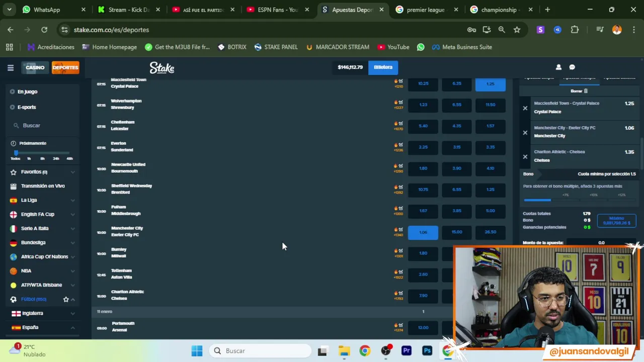The height and width of the screenshot is (362, 644).
Task: Adjust the Próximamente time range slider handle
Action: (16, 152)
